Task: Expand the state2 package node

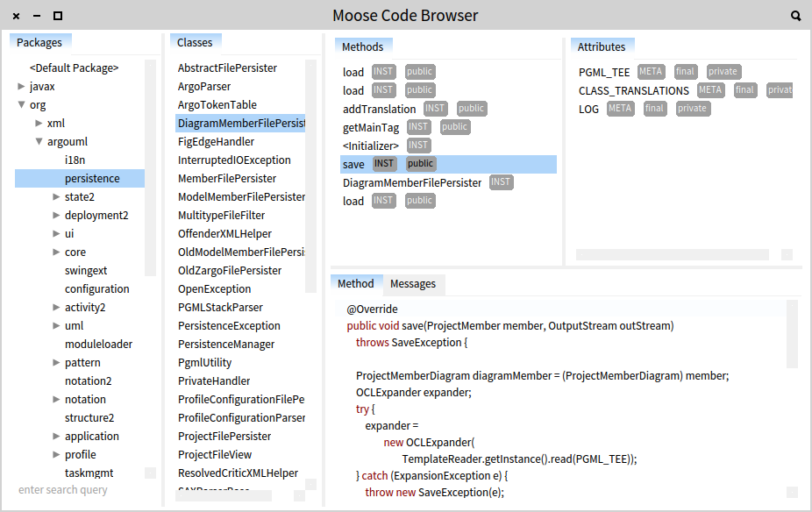Action: (x=57, y=197)
